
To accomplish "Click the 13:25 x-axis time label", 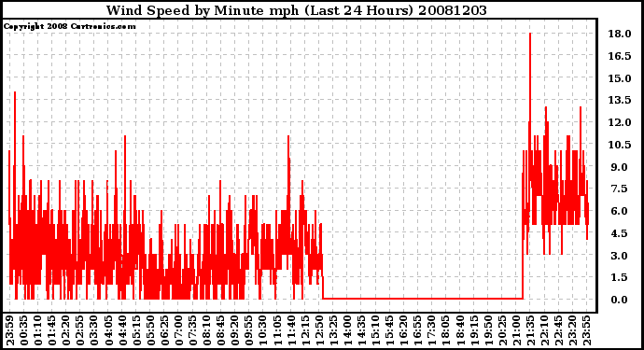I will 332,330.
